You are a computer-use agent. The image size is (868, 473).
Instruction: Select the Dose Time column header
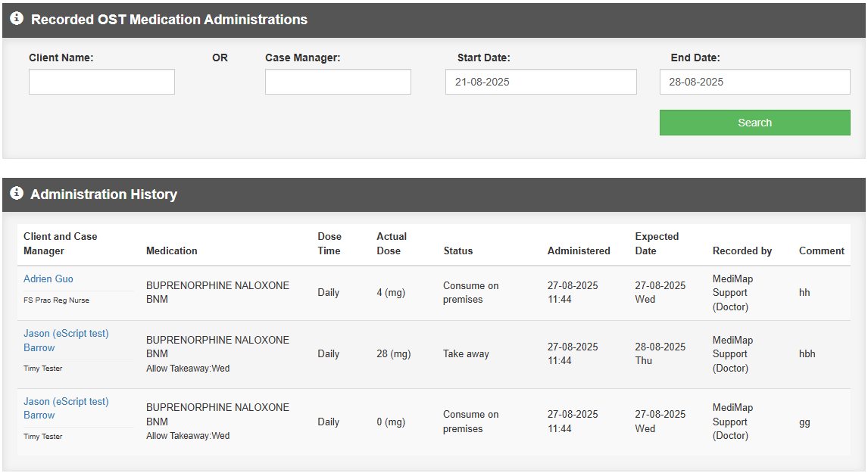tap(329, 244)
